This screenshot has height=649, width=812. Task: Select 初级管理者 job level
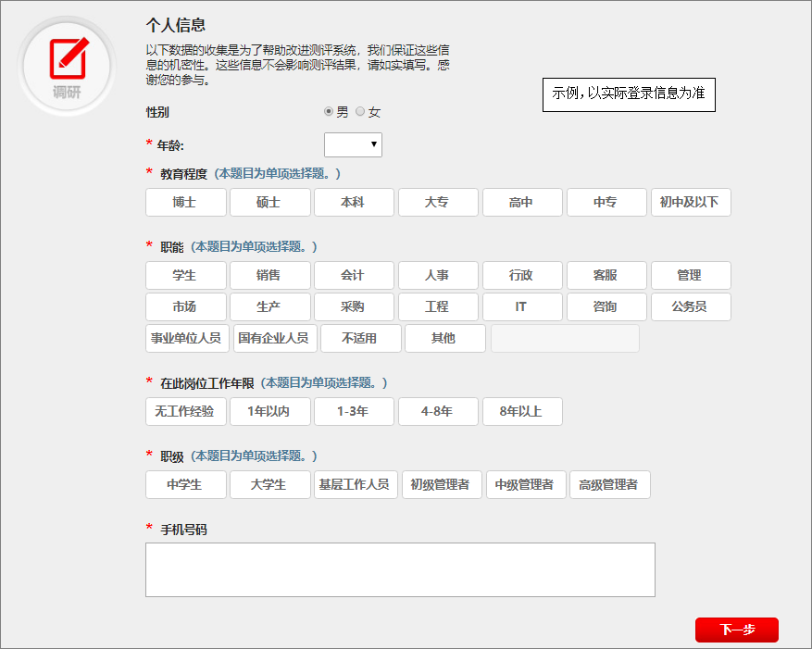(443, 484)
